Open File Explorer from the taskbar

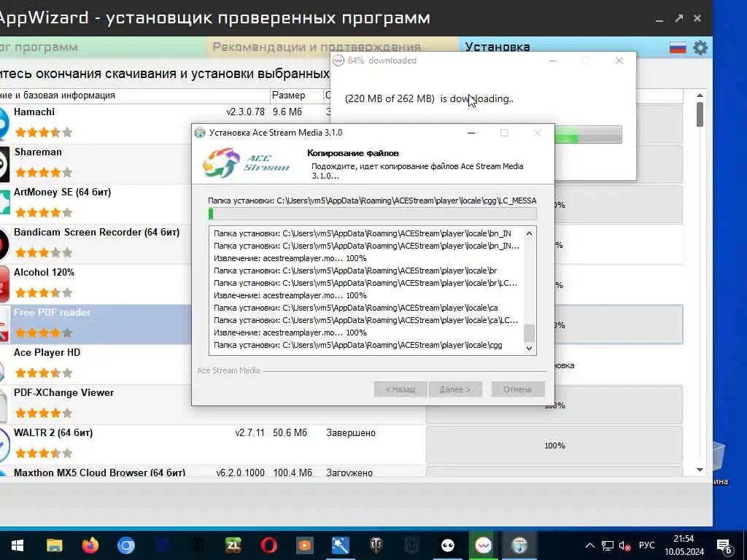click(x=54, y=545)
